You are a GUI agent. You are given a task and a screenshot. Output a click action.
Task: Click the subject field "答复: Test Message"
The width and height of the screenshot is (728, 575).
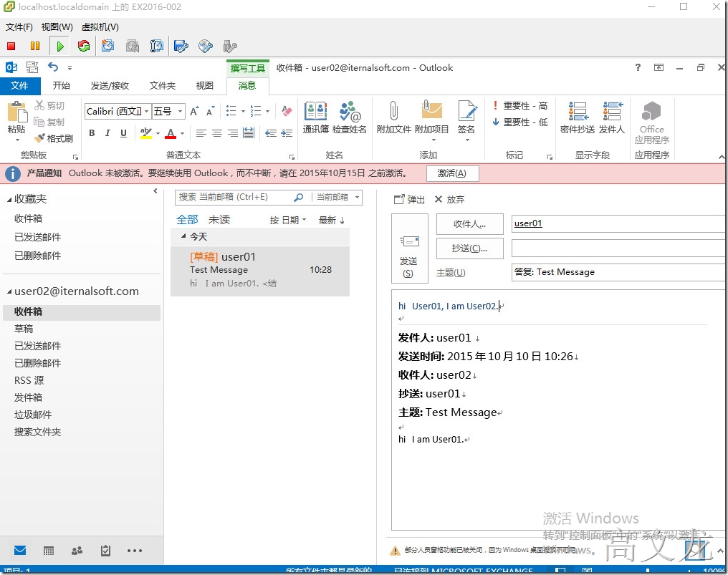click(619, 272)
